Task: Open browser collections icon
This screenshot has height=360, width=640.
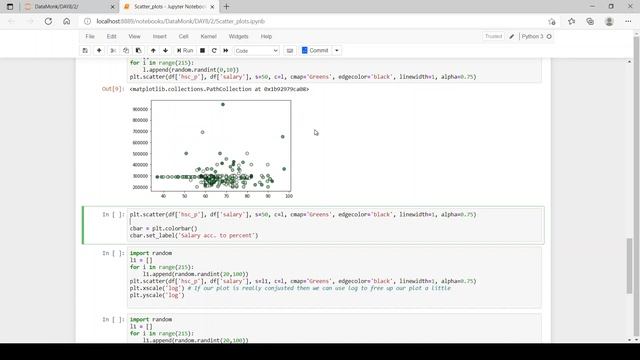Action: coord(590,21)
